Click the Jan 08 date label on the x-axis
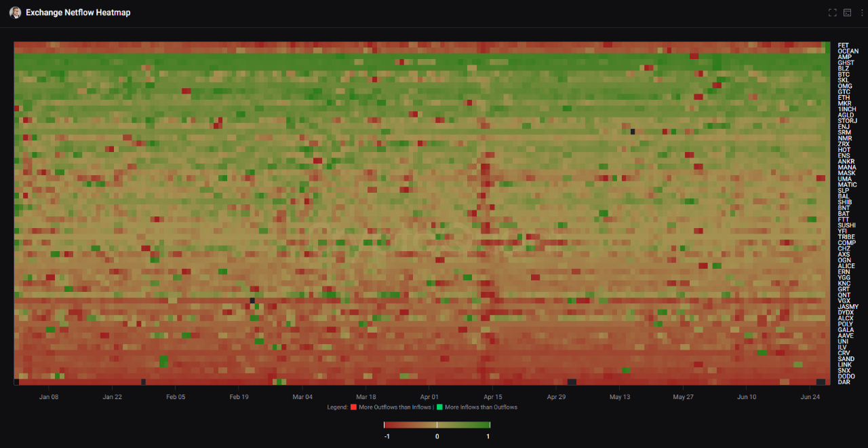The height and width of the screenshot is (448, 868). (x=49, y=396)
